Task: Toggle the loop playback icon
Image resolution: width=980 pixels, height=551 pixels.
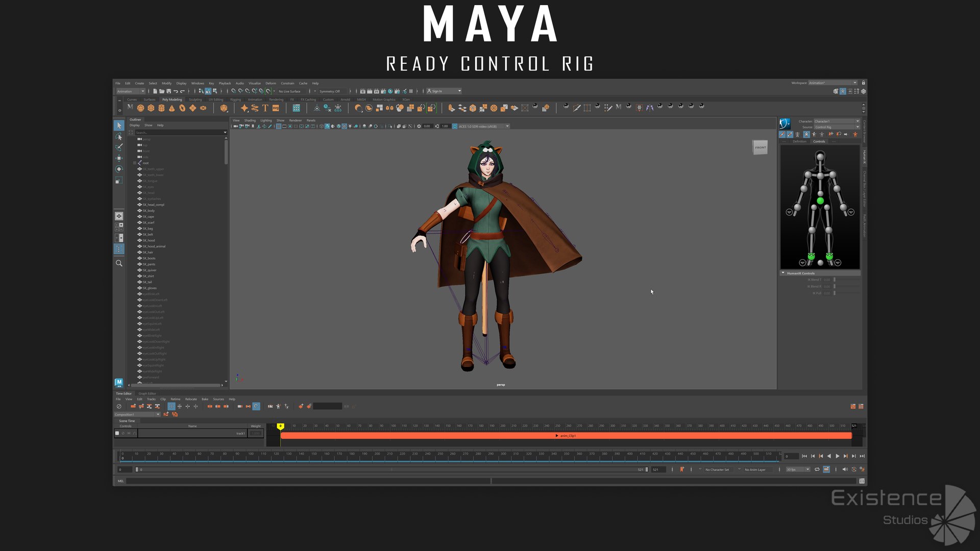Action: (x=817, y=469)
